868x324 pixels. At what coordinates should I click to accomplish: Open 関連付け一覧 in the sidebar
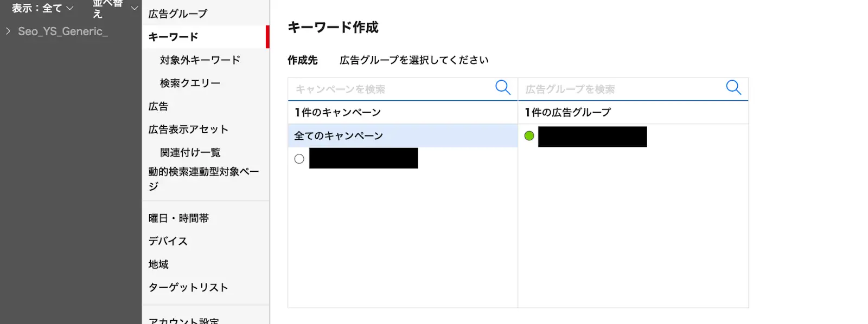point(190,152)
